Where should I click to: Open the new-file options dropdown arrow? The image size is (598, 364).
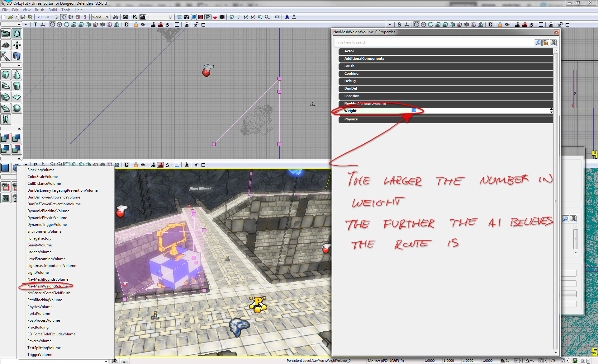coord(17,17)
